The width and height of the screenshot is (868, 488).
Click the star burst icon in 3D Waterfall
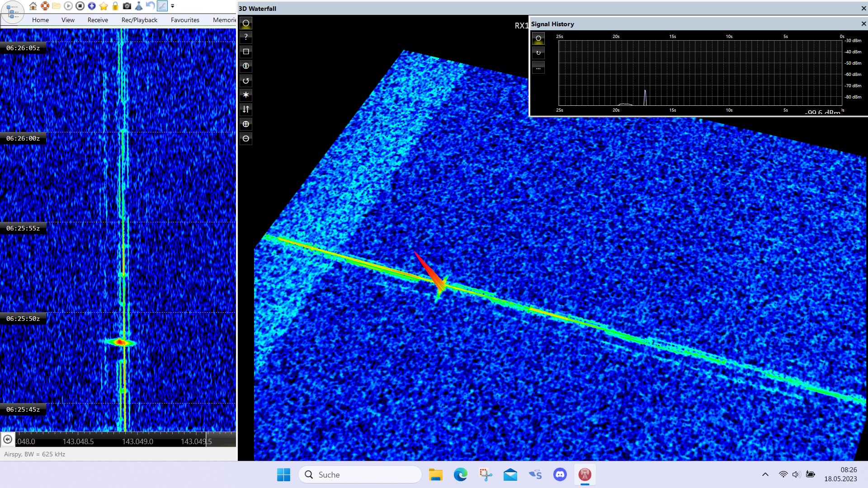click(x=246, y=95)
